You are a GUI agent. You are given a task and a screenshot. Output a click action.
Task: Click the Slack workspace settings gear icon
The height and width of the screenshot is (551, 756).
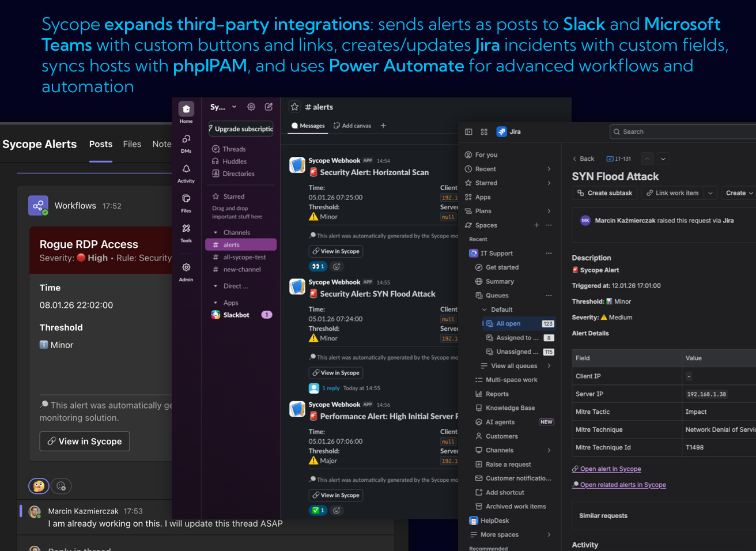[x=251, y=107]
